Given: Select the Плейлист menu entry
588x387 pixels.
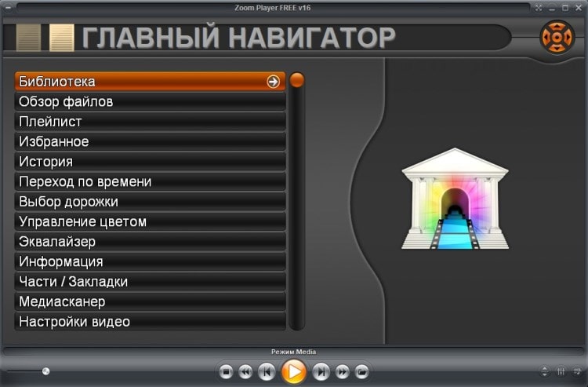Looking at the screenshot, I should pyautogui.click(x=150, y=122).
